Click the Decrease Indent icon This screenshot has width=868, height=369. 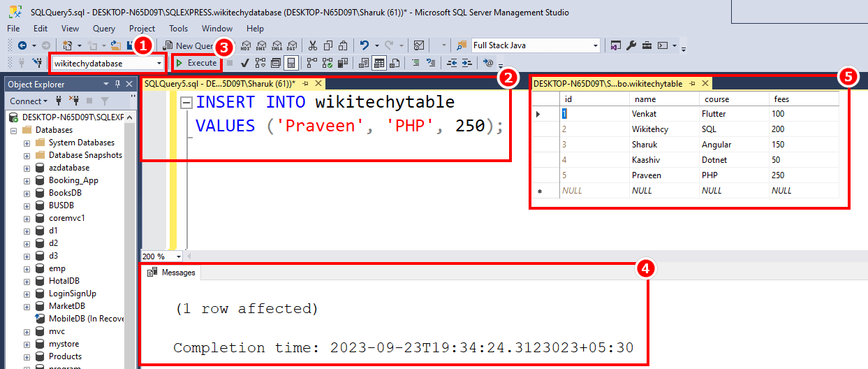pos(452,63)
